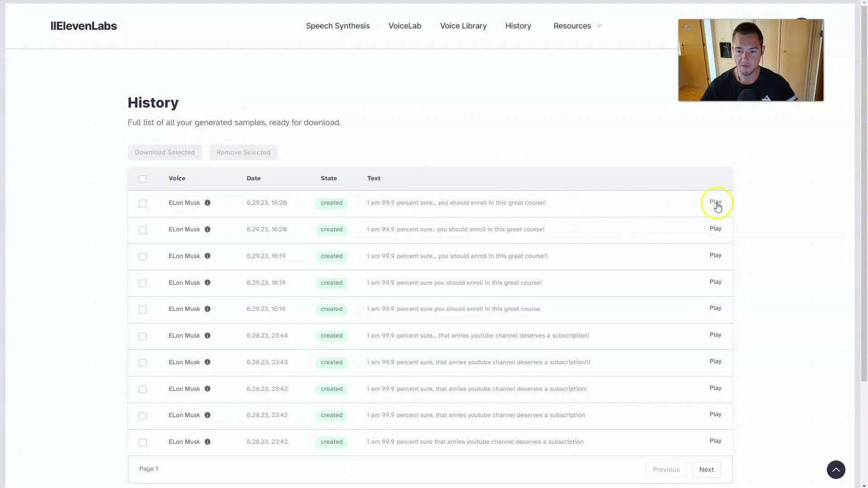868x488 pixels.
Task: Toggle select all rows checkbox
Action: pos(142,178)
